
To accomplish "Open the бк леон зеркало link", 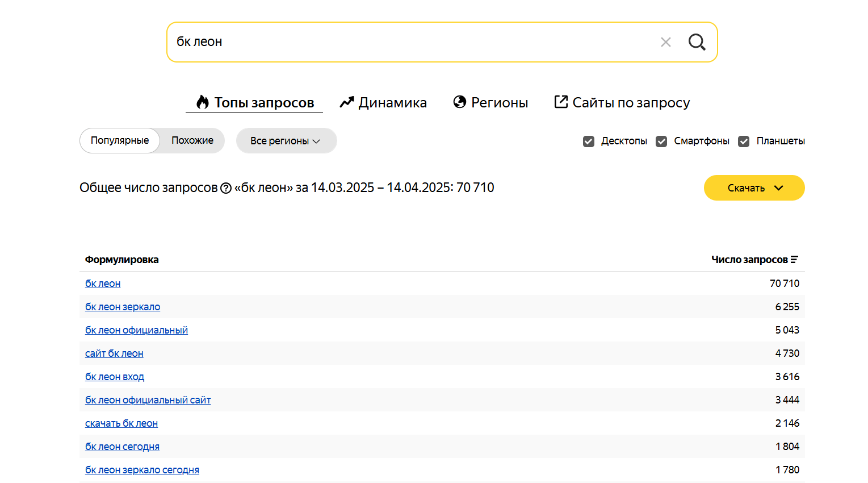I will click(123, 307).
